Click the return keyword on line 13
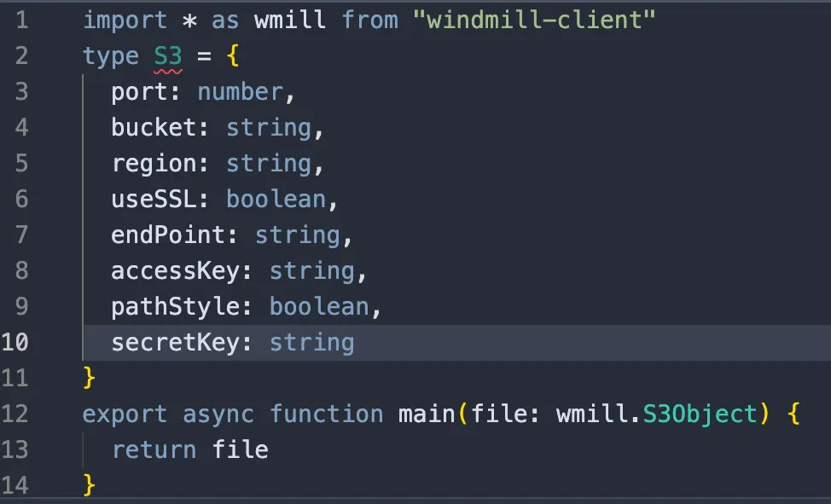The width and height of the screenshot is (831, 504). coord(154,449)
